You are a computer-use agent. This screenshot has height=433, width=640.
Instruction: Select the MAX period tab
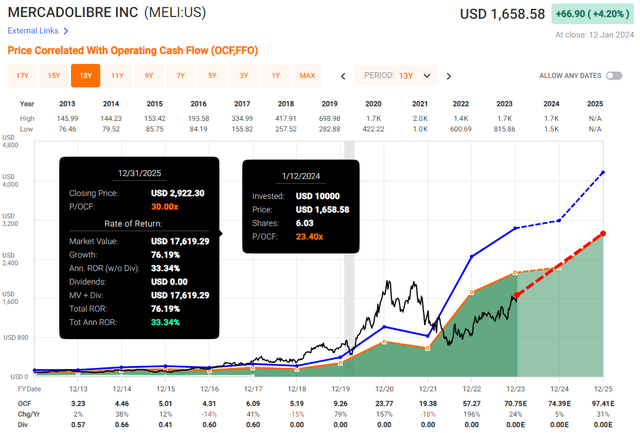(x=307, y=75)
